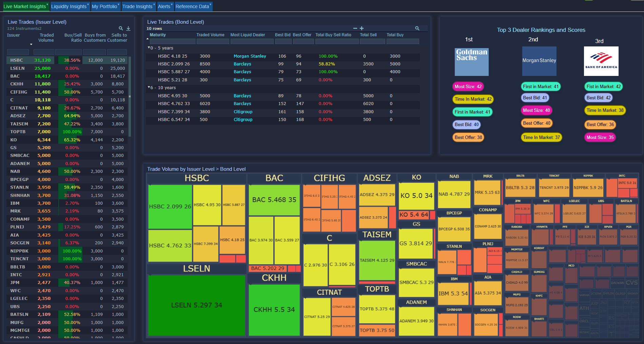Viewport: 644px width, 344px height.
Task: Expand all rows with the plus icon
Action: click(x=362, y=28)
